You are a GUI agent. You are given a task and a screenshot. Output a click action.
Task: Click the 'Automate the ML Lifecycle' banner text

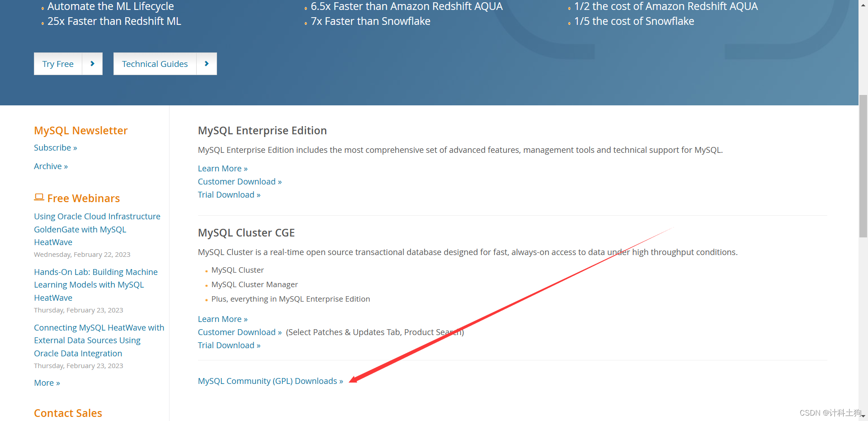[111, 6]
